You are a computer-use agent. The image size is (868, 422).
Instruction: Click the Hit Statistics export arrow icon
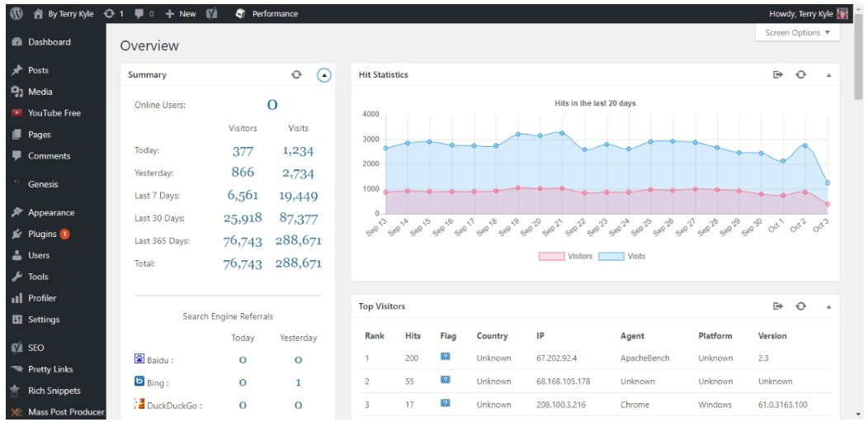point(777,74)
